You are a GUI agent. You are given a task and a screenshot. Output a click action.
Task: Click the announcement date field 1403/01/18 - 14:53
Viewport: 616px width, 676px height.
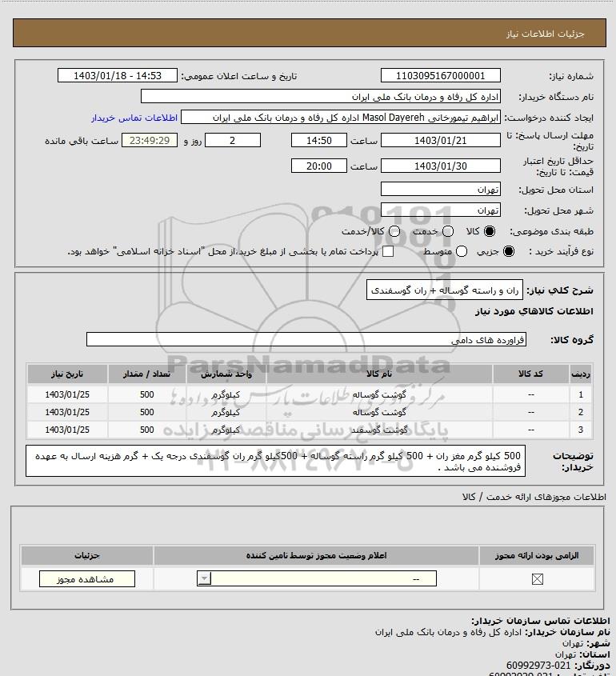pos(118,75)
